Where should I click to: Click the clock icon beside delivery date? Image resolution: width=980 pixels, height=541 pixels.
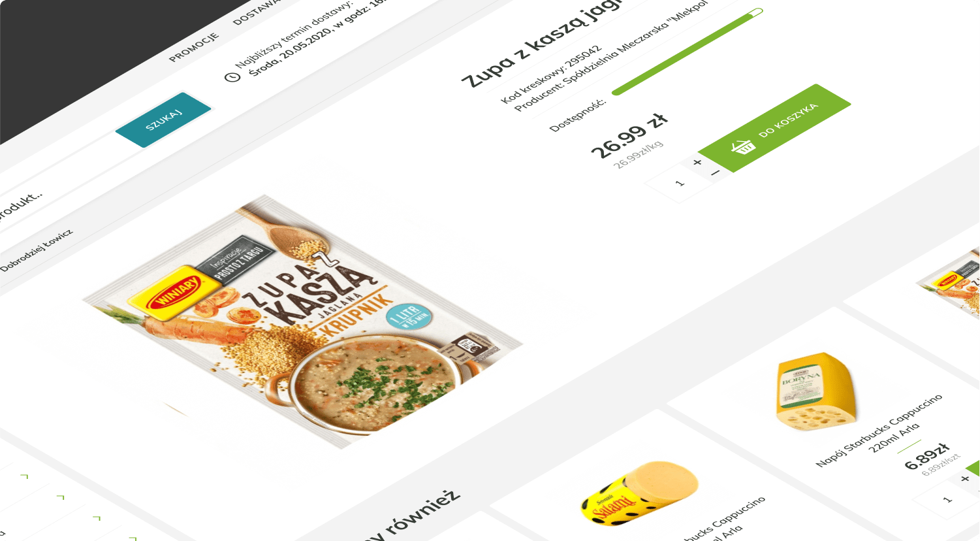point(232,77)
